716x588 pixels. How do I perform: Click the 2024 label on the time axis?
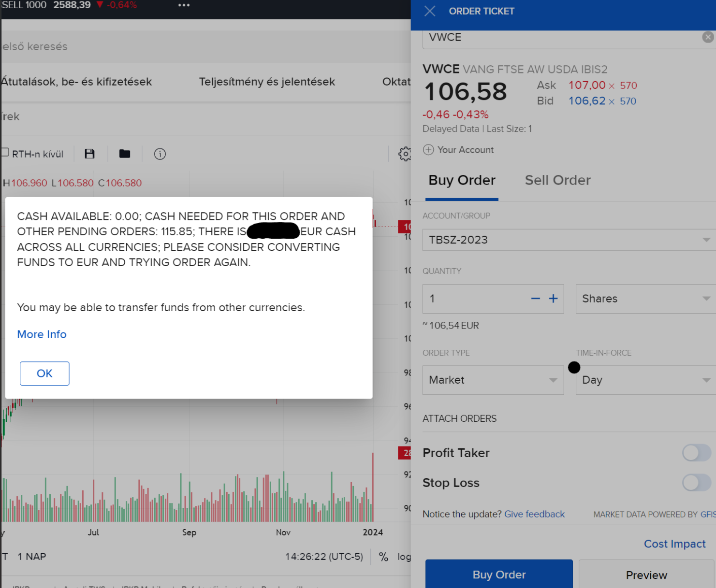[373, 532]
